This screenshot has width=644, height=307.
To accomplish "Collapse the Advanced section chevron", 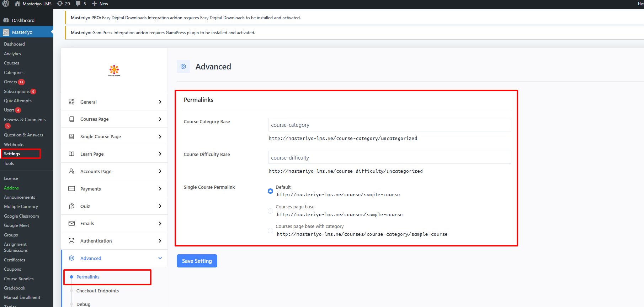I will coord(160,258).
